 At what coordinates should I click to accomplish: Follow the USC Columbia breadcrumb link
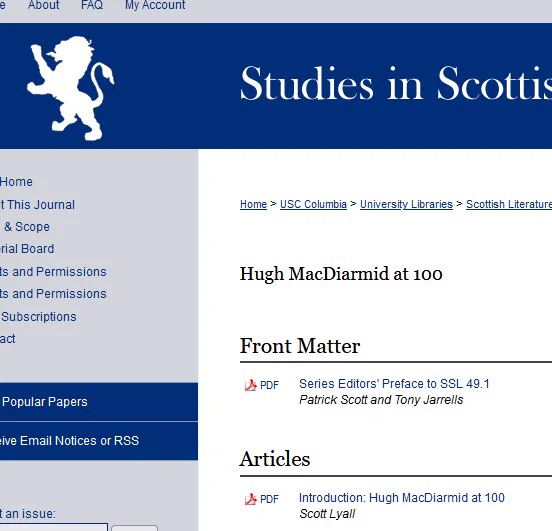point(313,204)
